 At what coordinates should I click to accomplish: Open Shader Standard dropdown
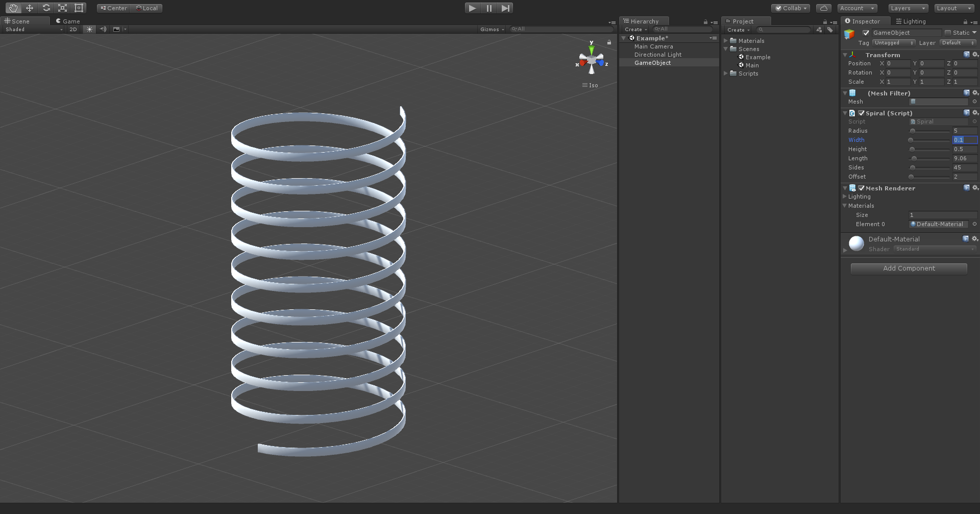click(x=935, y=249)
